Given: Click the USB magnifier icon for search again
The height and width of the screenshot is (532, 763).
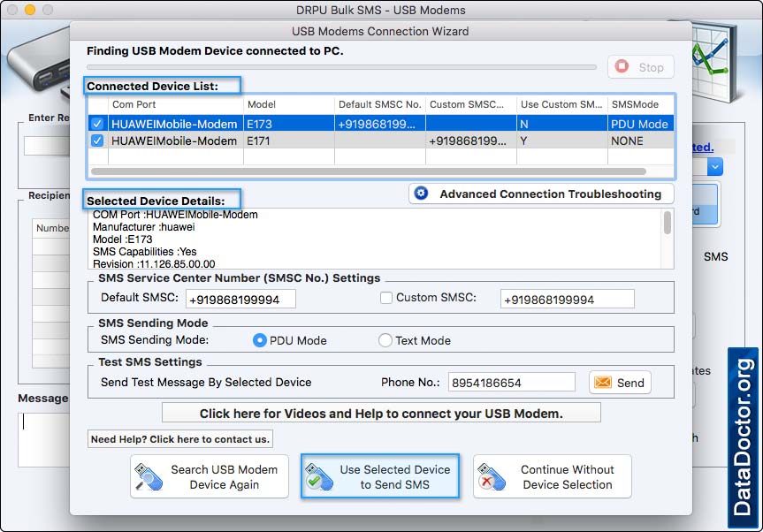Looking at the screenshot, I should pos(149,477).
